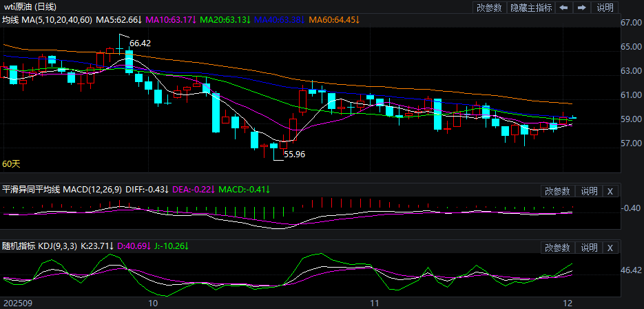The image size is (644, 309).
Task: Close the MACD indicator panel with X
Action: click(610, 191)
